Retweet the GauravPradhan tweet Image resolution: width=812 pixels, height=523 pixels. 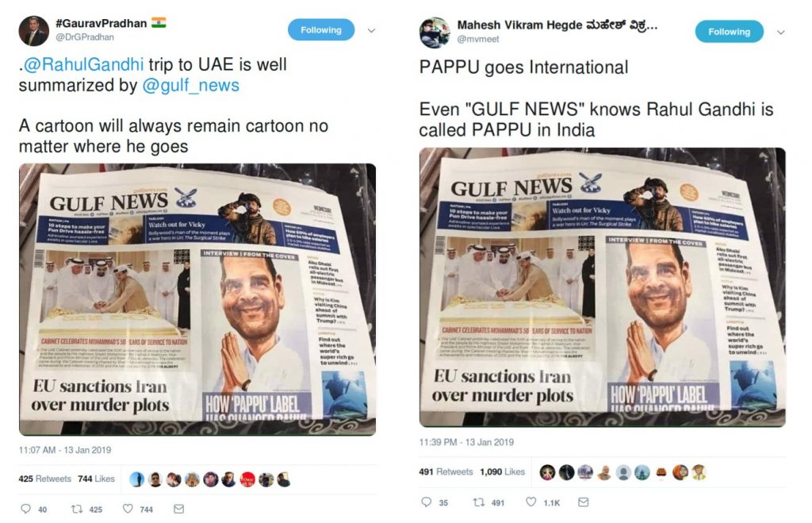tap(77, 509)
